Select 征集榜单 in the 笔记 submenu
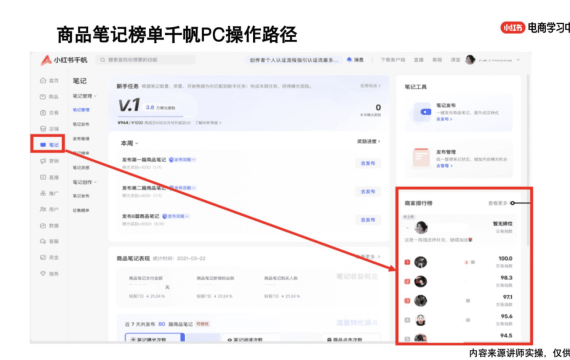This screenshot has height=360, width=570. click(81, 210)
